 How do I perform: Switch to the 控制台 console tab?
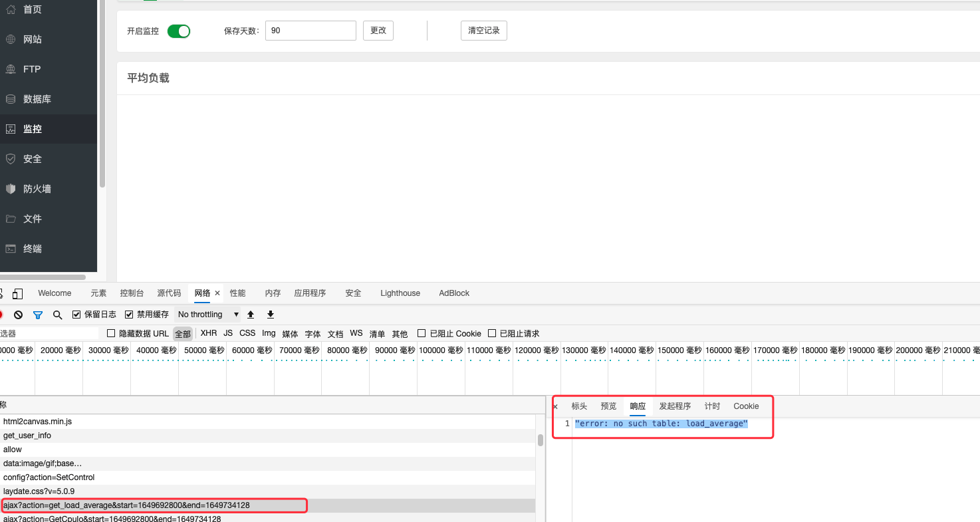[132, 293]
